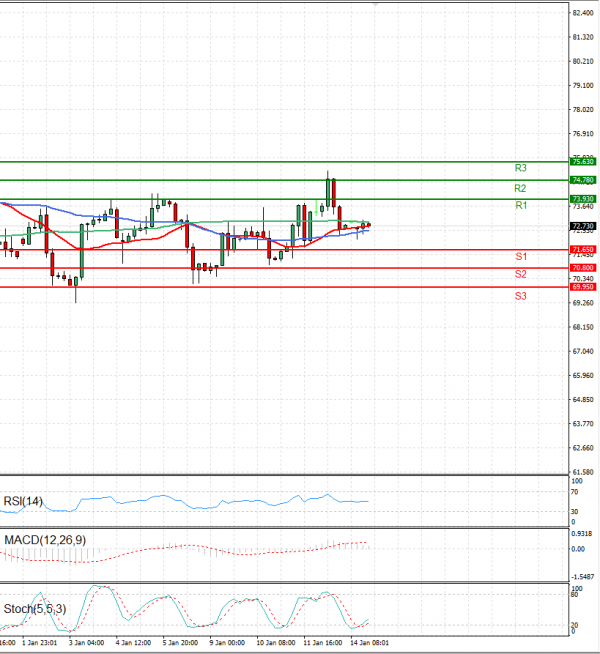The width and height of the screenshot is (600, 654).
Task: Click the black 72.730 current price tag
Action: (x=583, y=226)
